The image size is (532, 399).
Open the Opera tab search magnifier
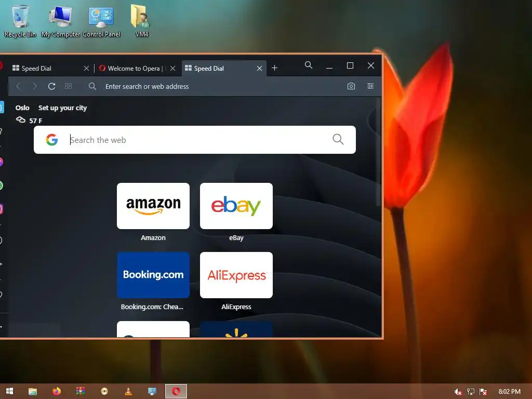pyautogui.click(x=309, y=65)
